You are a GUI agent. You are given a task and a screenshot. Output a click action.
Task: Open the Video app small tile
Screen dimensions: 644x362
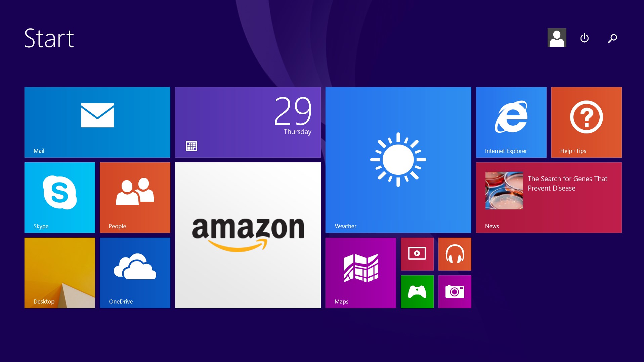[417, 254]
